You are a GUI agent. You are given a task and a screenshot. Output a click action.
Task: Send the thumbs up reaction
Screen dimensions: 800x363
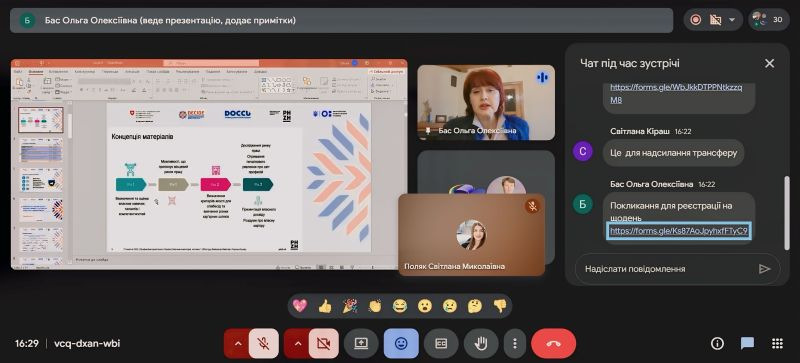pos(325,306)
